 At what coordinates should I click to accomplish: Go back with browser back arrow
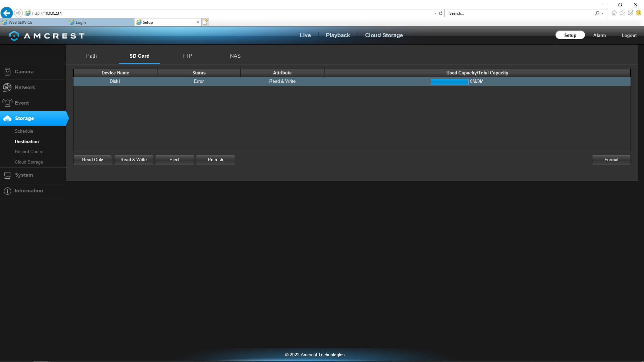coord(7,13)
